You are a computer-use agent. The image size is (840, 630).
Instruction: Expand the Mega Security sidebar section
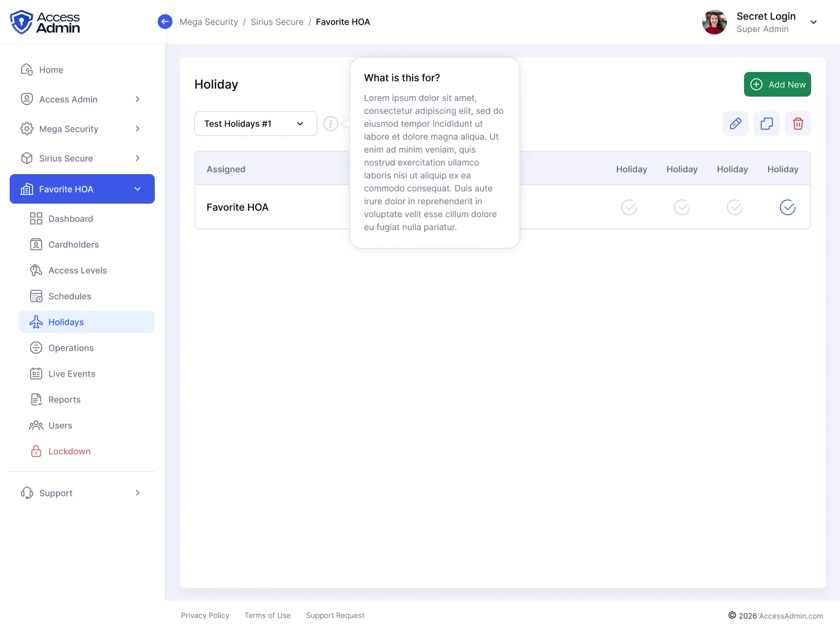(x=82, y=129)
